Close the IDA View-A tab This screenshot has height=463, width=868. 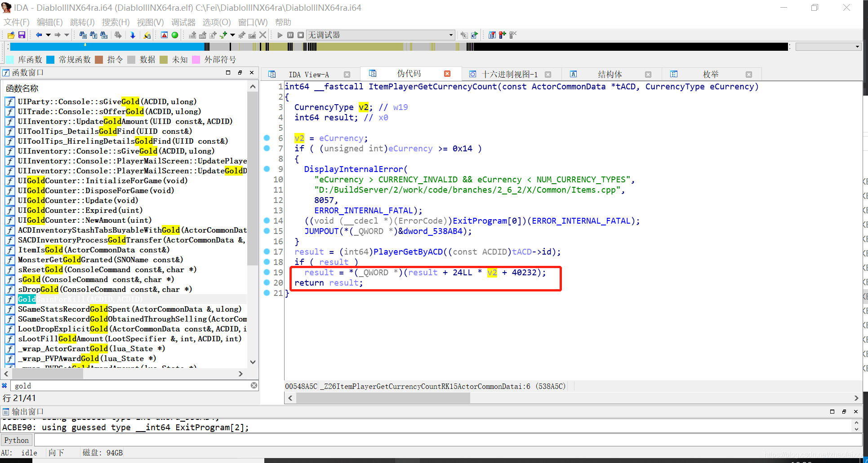click(347, 75)
